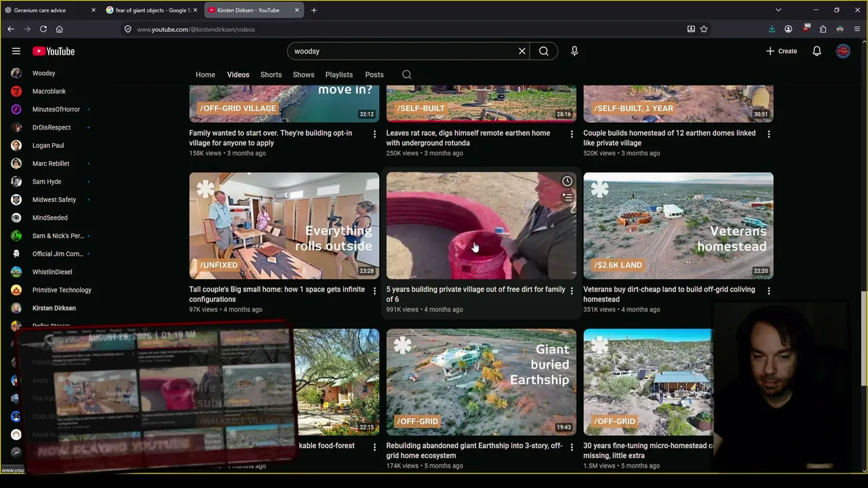
Task: Save the free dirt village video to Watch later
Action: pos(567,181)
